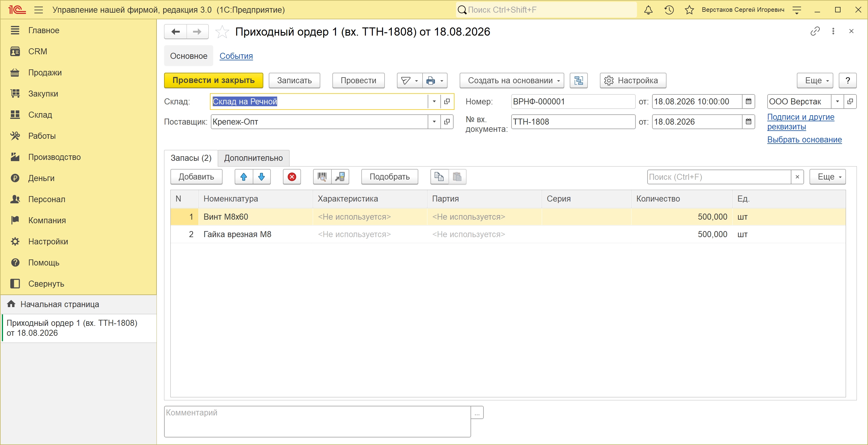Copy rows to clipboard icon
Screen dimensions: 868x445
439,177
